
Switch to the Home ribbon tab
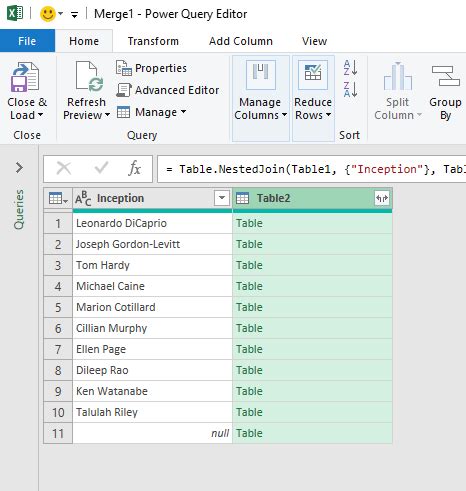pos(84,41)
